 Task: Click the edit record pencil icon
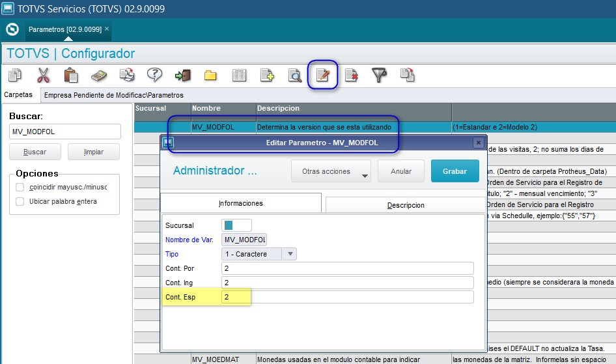click(x=323, y=75)
